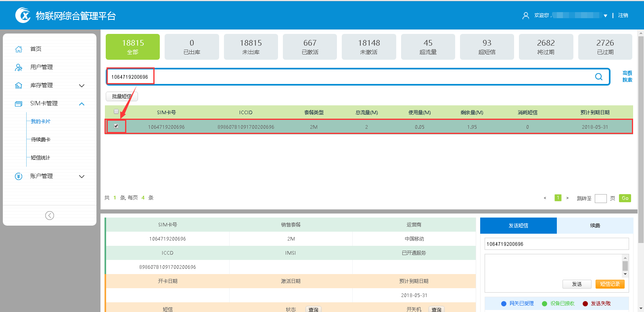Open the user account dropdown arrow
This screenshot has height=312, width=644.
pos(605,16)
